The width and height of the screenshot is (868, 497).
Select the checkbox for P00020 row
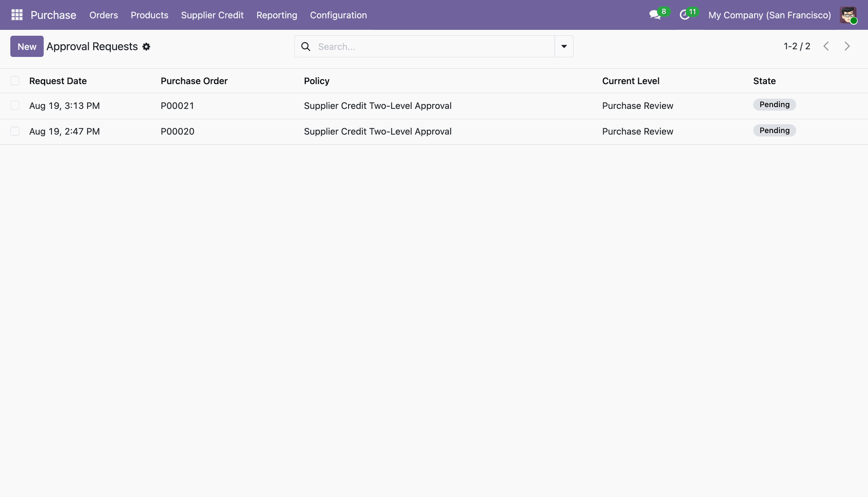click(15, 131)
